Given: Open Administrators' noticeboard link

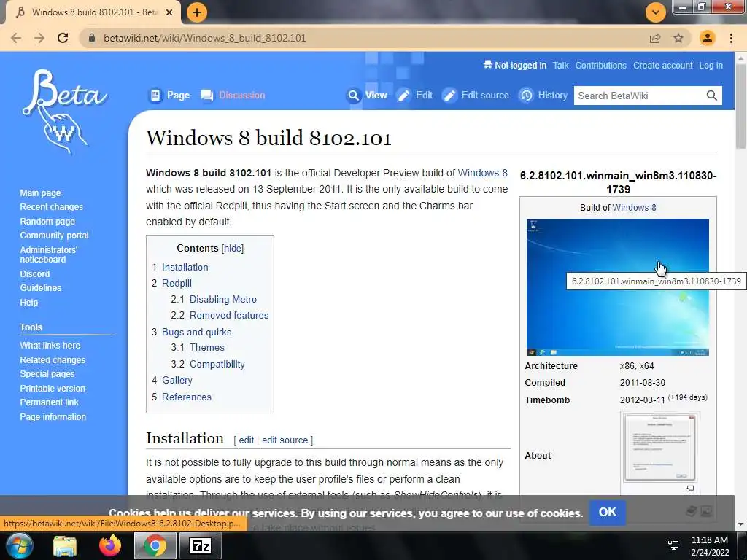Looking at the screenshot, I should pos(49,254).
